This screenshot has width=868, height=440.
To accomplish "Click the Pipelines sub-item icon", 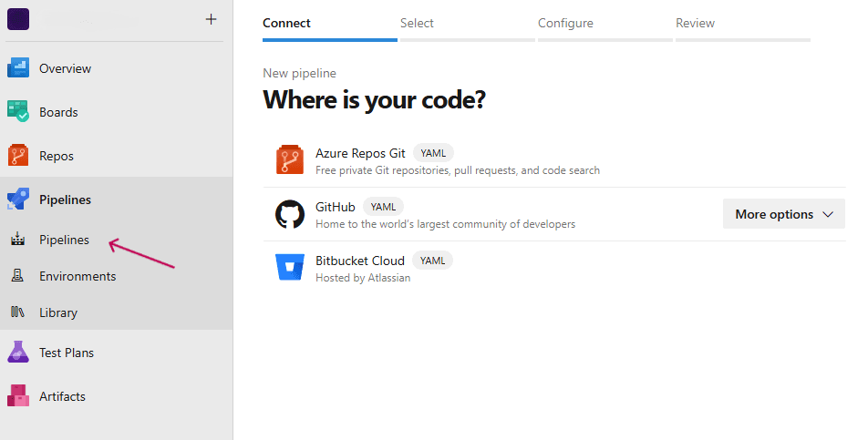I will coord(17,240).
